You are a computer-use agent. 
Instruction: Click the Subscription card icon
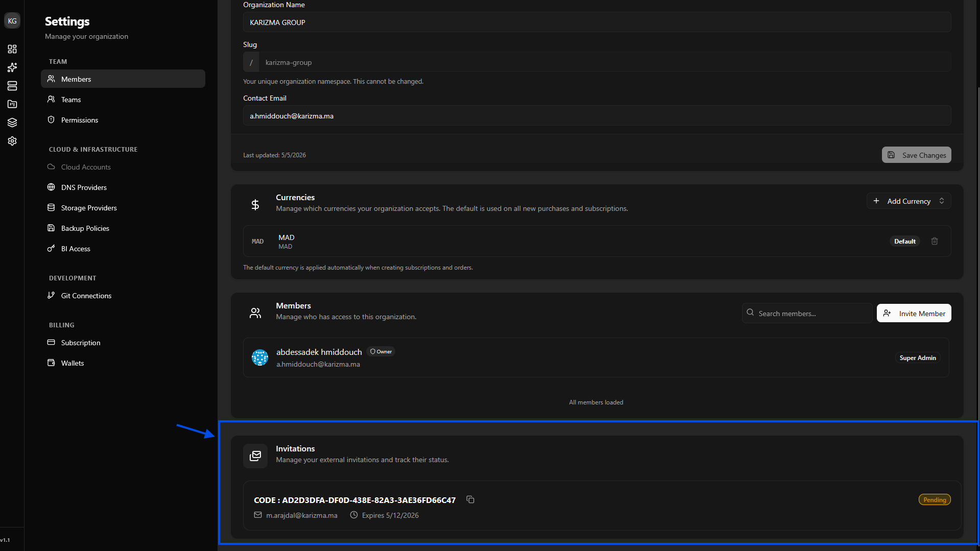(x=51, y=343)
